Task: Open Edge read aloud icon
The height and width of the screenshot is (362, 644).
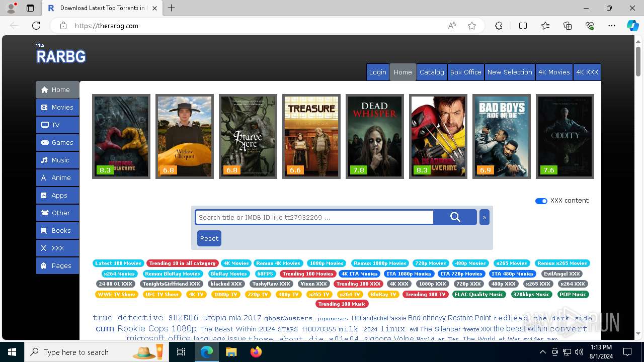Action: click(x=452, y=26)
